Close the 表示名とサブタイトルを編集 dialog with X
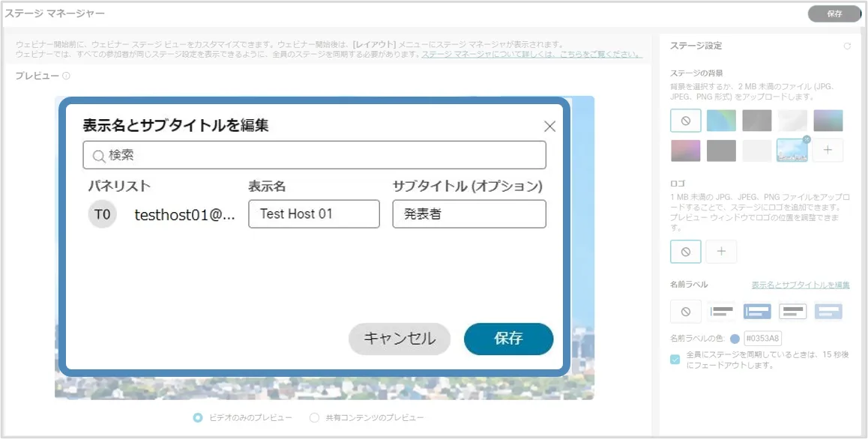This screenshot has height=439, width=868. pyautogui.click(x=549, y=127)
